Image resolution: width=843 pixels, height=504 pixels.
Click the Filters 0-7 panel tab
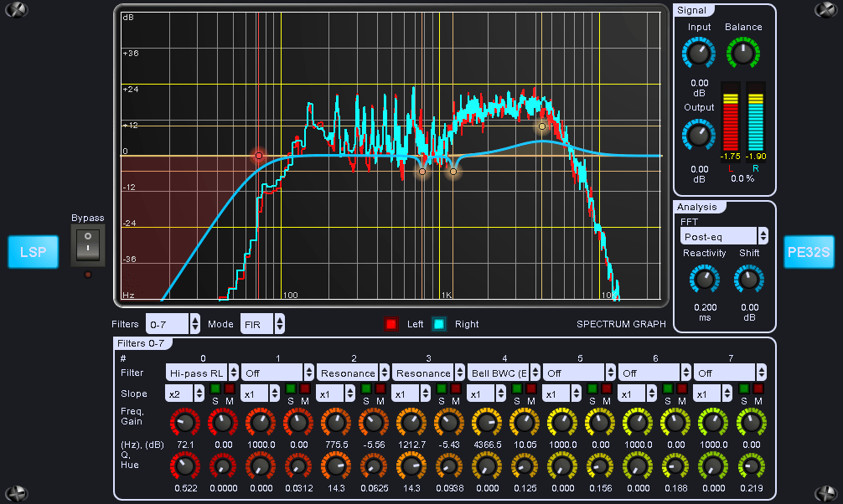(142, 343)
